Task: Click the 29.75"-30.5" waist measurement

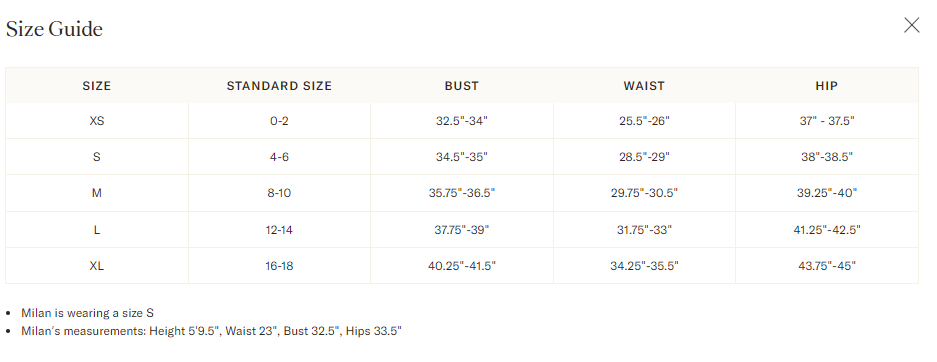Action: [644, 193]
